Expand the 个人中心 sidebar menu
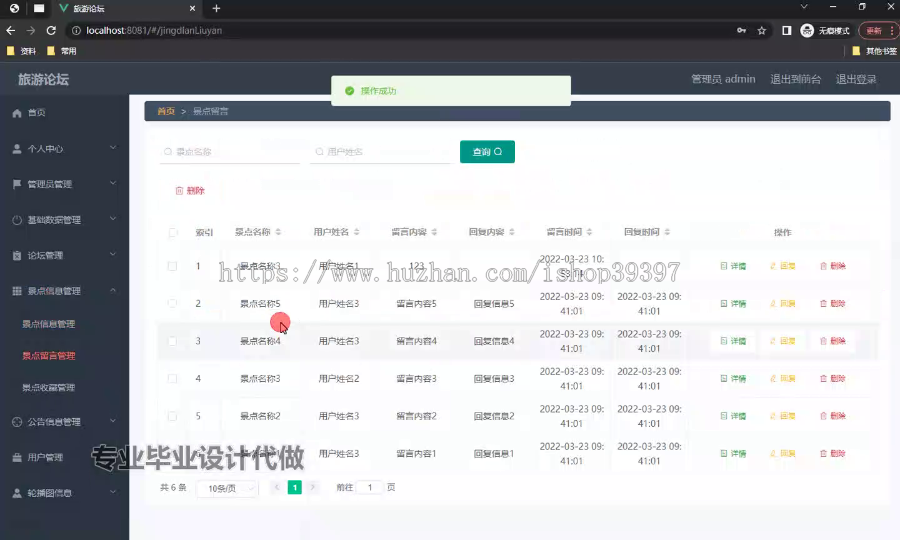The height and width of the screenshot is (540, 900). tap(64, 149)
